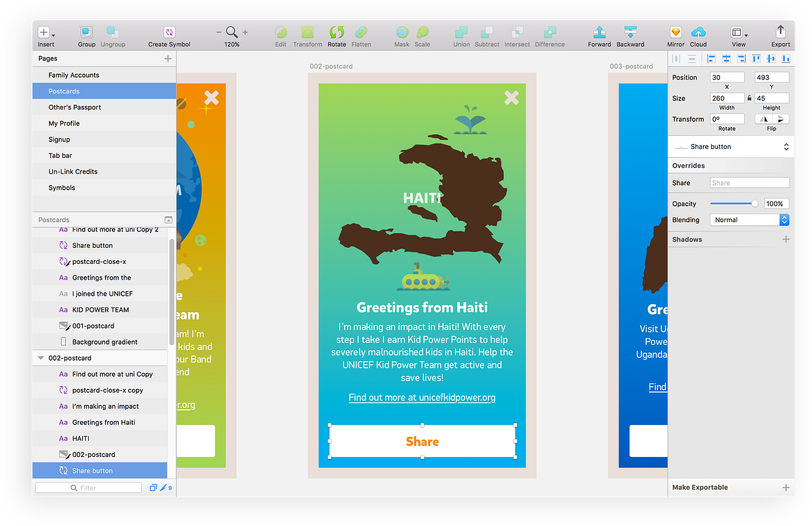The height and width of the screenshot is (526, 812).
Task: Click the Mask toolbar icon
Action: coord(401,32)
